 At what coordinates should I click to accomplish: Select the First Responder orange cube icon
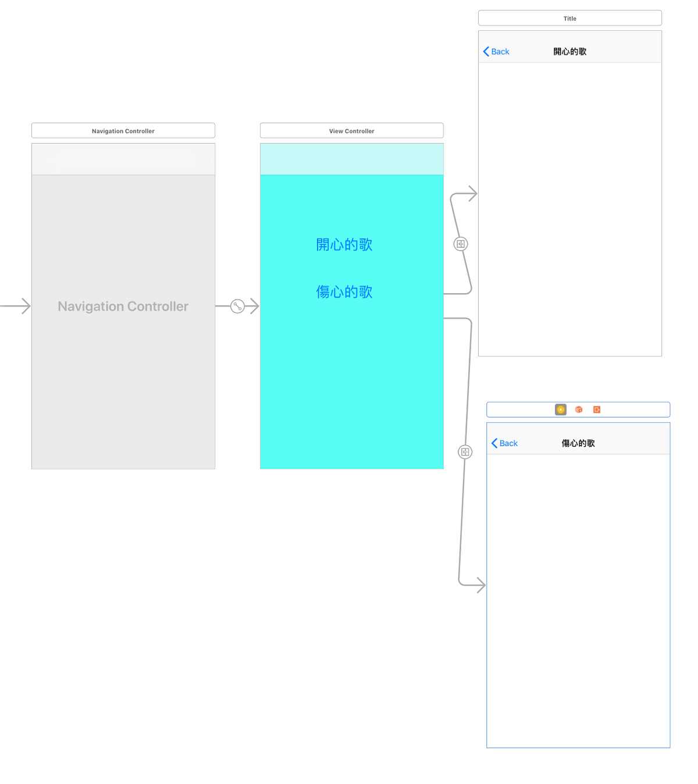pyautogui.click(x=578, y=409)
